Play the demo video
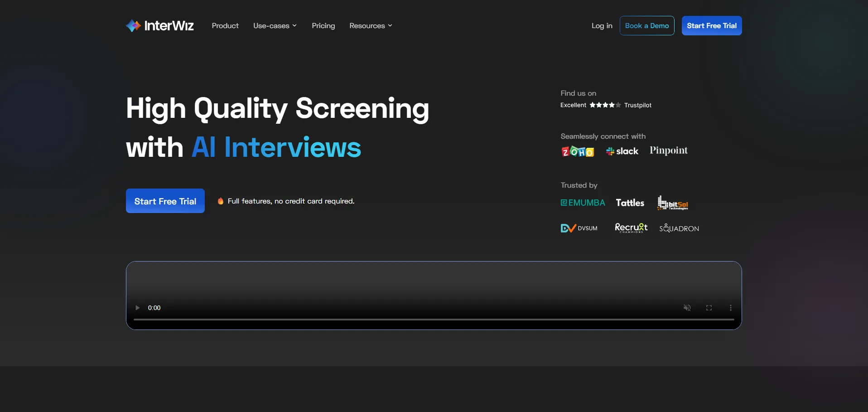Image resolution: width=868 pixels, height=412 pixels. pyautogui.click(x=138, y=308)
